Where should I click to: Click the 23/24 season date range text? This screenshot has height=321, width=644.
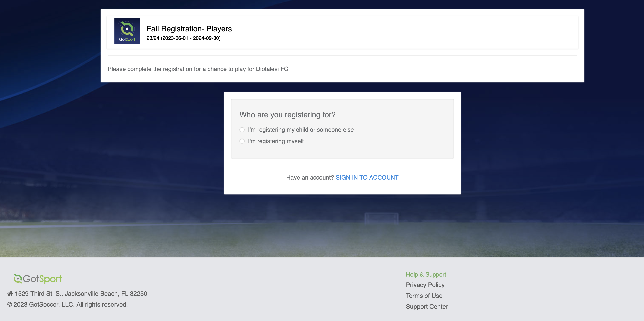pos(184,38)
